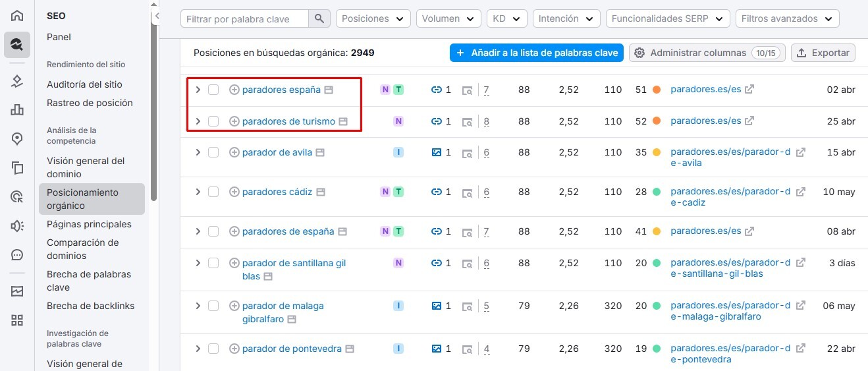The height and width of the screenshot is (371, 868).
Task: Open the Filtros avanzados dropdown
Action: click(x=788, y=18)
